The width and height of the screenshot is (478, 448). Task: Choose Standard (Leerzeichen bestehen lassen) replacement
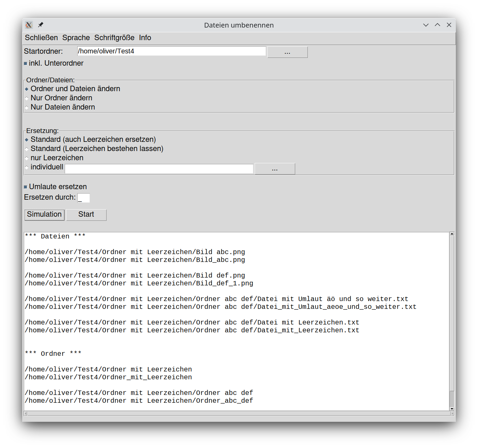point(27,149)
